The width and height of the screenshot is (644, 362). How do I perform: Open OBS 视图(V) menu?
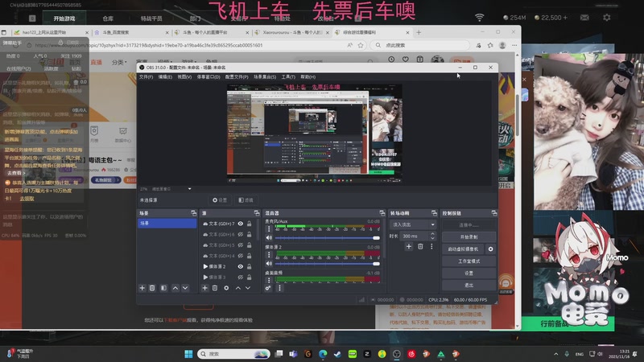point(184,76)
